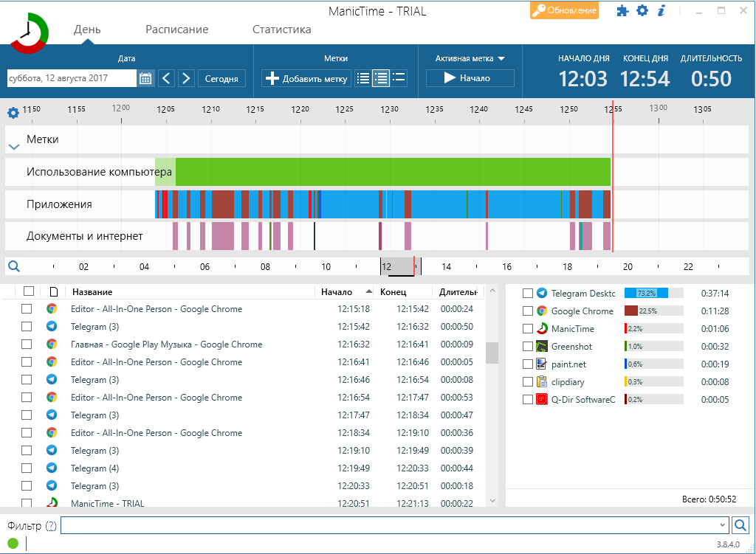Go to the next day arrow
The image size is (756, 554).
[186, 78]
